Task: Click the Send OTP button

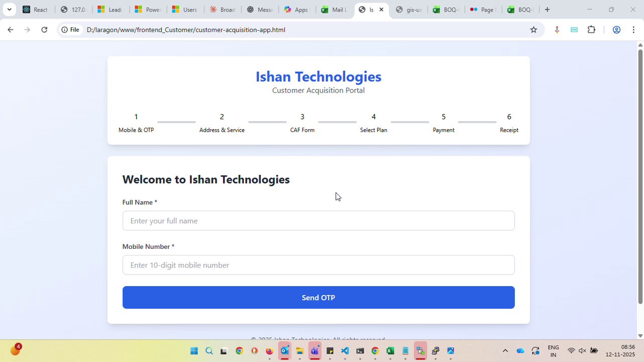Action: coord(318,298)
